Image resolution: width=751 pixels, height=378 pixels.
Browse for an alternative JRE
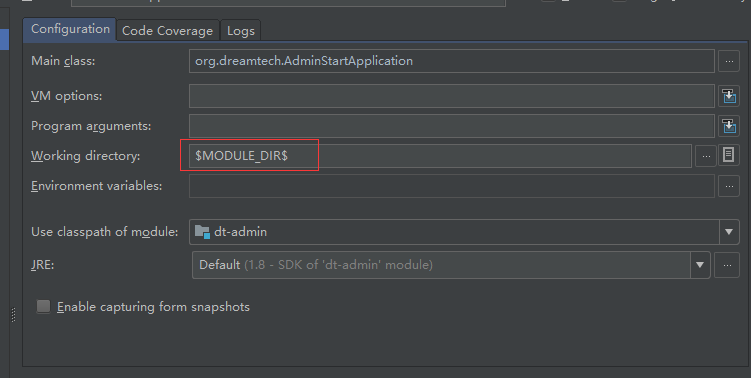pyautogui.click(x=727, y=265)
